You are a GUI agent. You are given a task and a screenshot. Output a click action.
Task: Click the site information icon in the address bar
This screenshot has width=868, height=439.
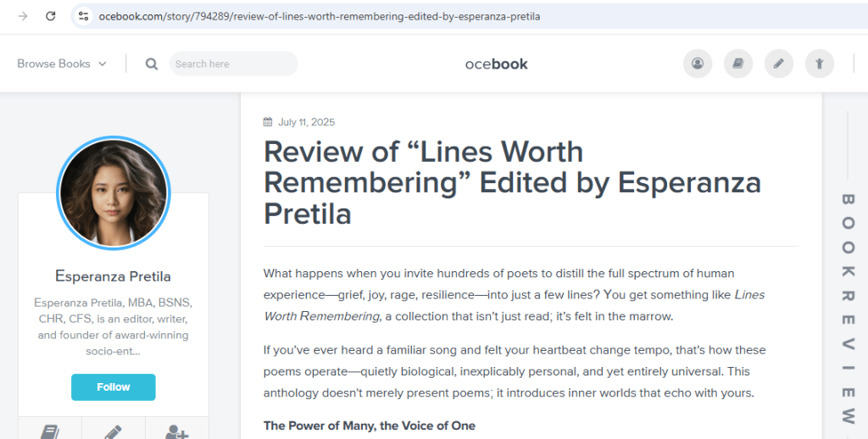[83, 16]
